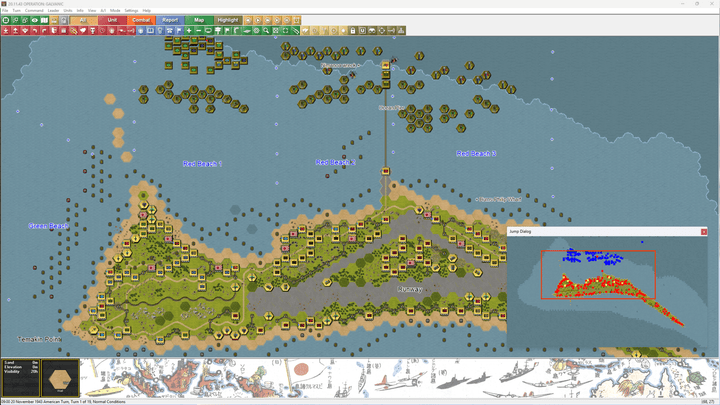The height and width of the screenshot is (405, 720).
Task: Close the Jump Dialog panel
Action: click(704, 231)
